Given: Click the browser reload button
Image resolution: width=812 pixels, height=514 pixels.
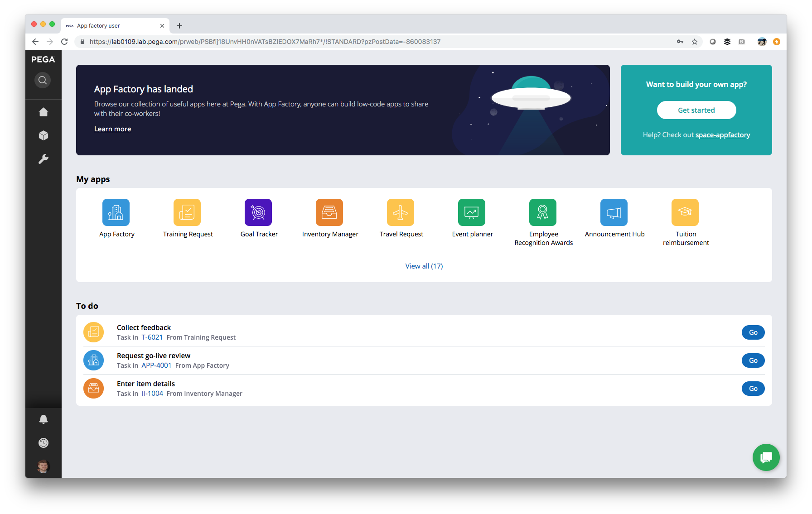Looking at the screenshot, I should (64, 42).
